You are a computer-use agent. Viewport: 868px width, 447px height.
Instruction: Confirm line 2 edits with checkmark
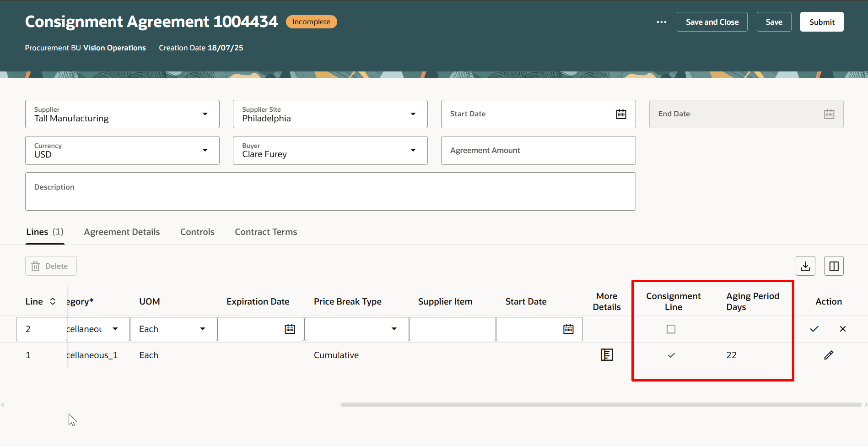coord(814,329)
